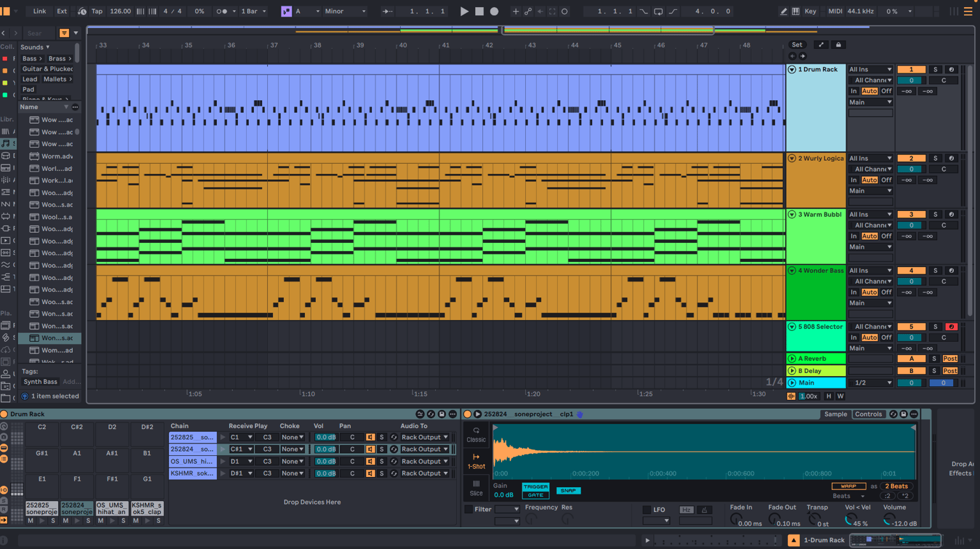Toggle the scale mode flat-sharp icon

point(286,11)
